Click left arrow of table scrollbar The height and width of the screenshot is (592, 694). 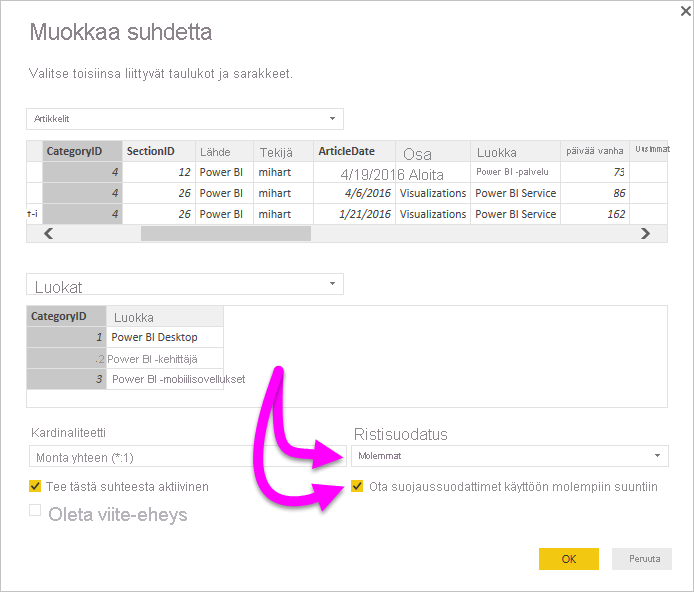click(x=49, y=233)
